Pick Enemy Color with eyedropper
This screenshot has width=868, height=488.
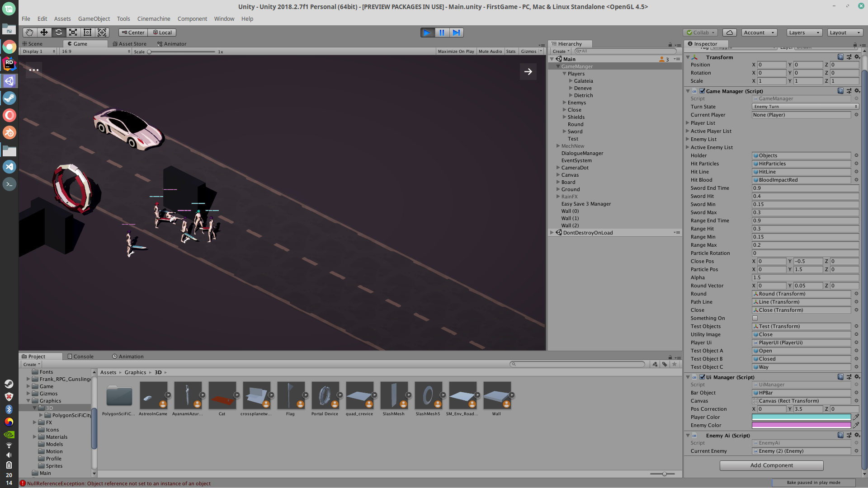pyautogui.click(x=856, y=425)
